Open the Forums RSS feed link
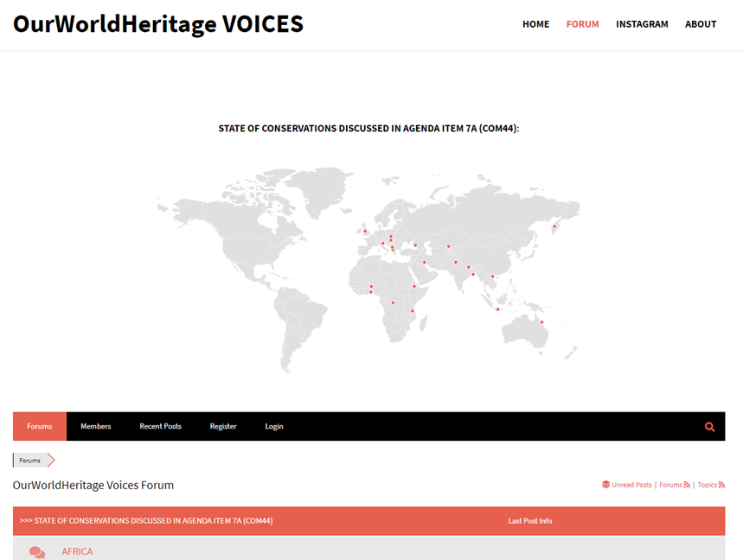This screenshot has width=743, height=560. (x=670, y=485)
